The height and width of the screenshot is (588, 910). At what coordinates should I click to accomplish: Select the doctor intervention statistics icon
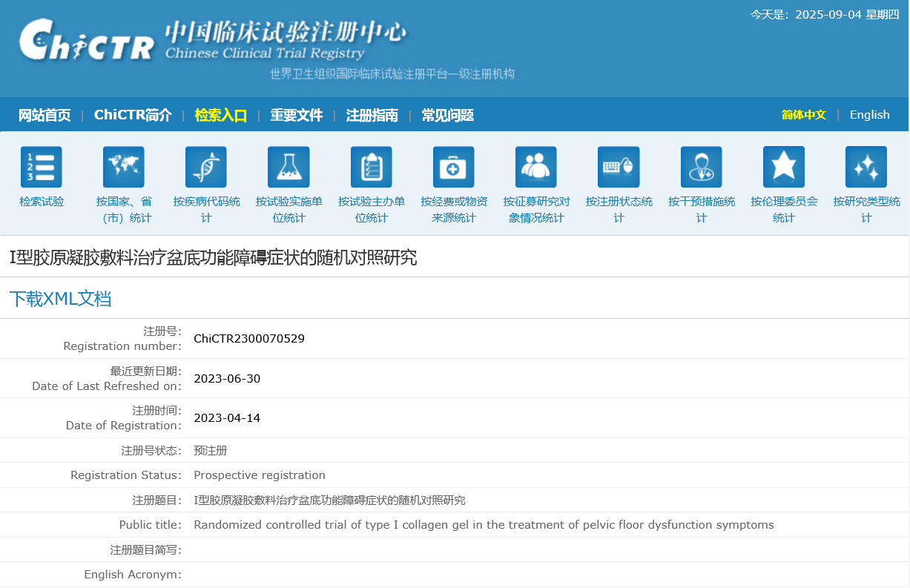point(701,167)
